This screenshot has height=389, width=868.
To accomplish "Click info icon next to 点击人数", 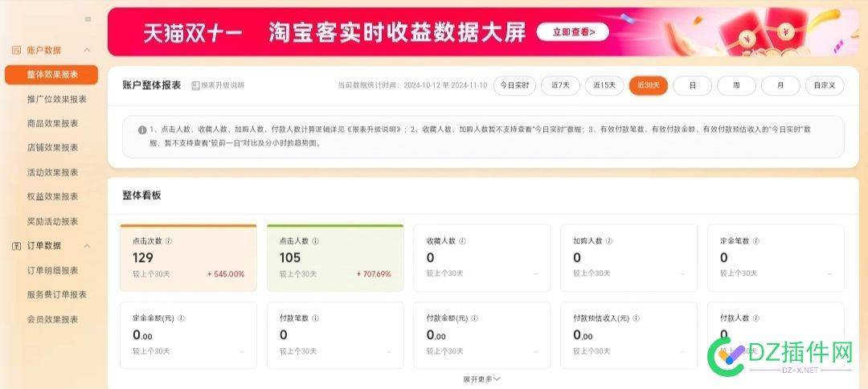I will coord(316,241).
